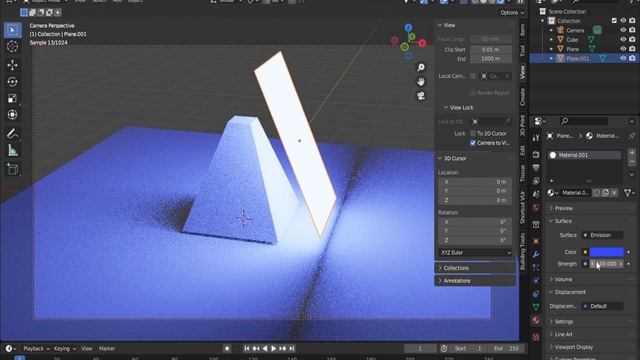Open the Options dropdown in viewport header
Viewport: 640px width, 360px height.
[x=512, y=13]
